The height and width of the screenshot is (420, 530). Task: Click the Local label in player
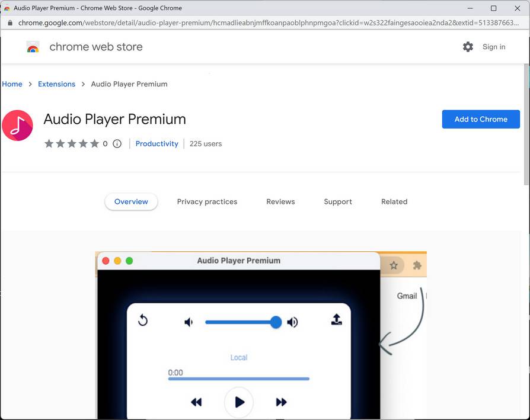pos(239,358)
